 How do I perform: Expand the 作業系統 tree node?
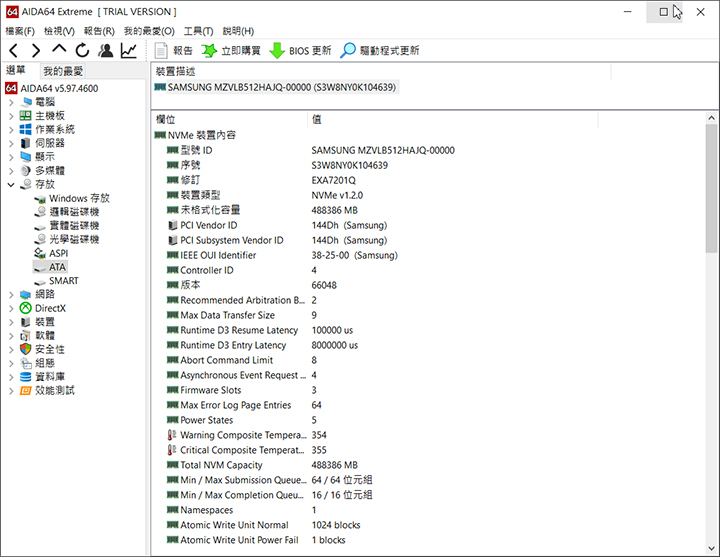(x=11, y=129)
